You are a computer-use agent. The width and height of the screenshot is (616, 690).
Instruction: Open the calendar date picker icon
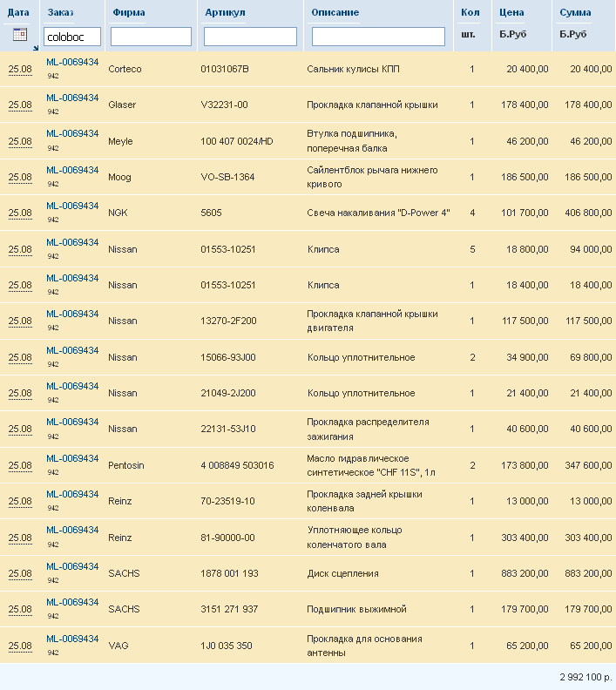[x=20, y=34]
